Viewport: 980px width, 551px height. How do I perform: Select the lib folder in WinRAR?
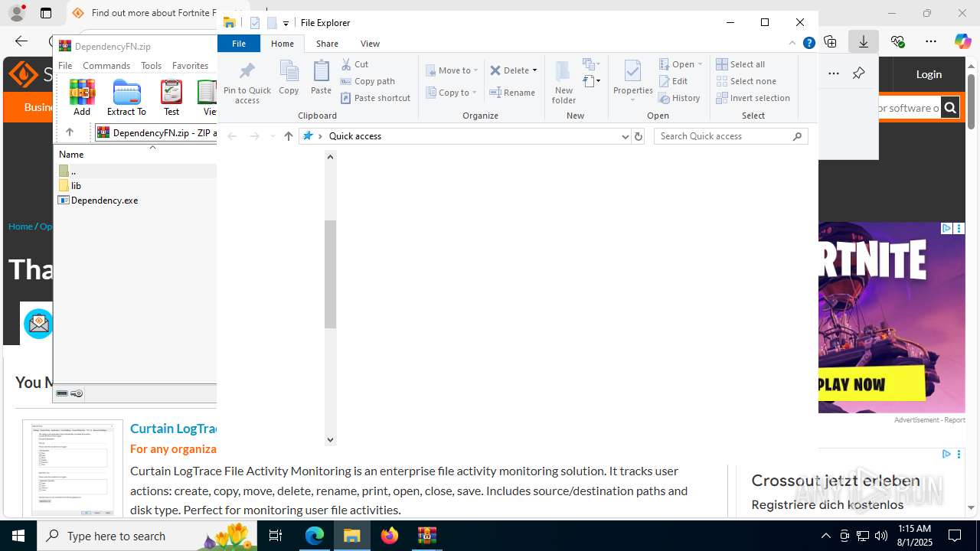click(x=76, y=186)
